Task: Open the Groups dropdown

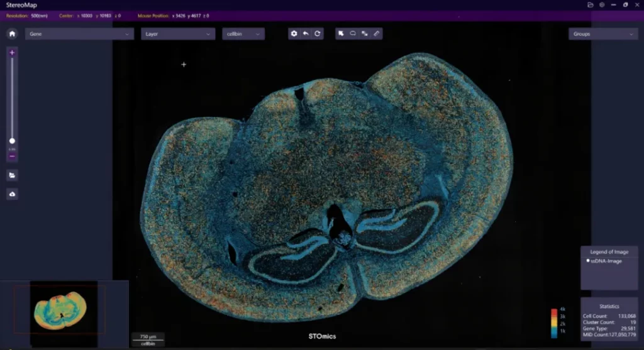Action: click(x=602, y=34)
